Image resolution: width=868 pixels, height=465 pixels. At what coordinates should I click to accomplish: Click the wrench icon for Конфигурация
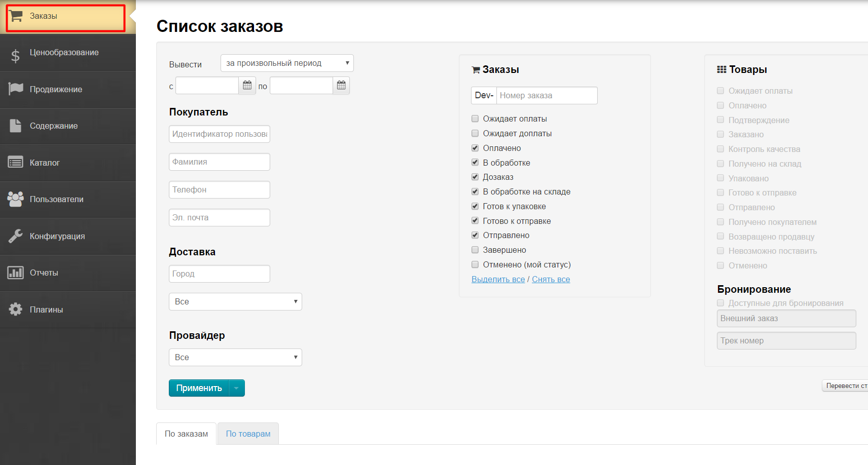[16, 236]
